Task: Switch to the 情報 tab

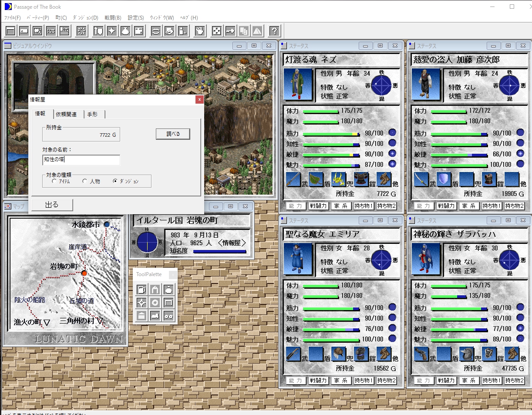Action: pyautogui.click(x=40, y=114)
